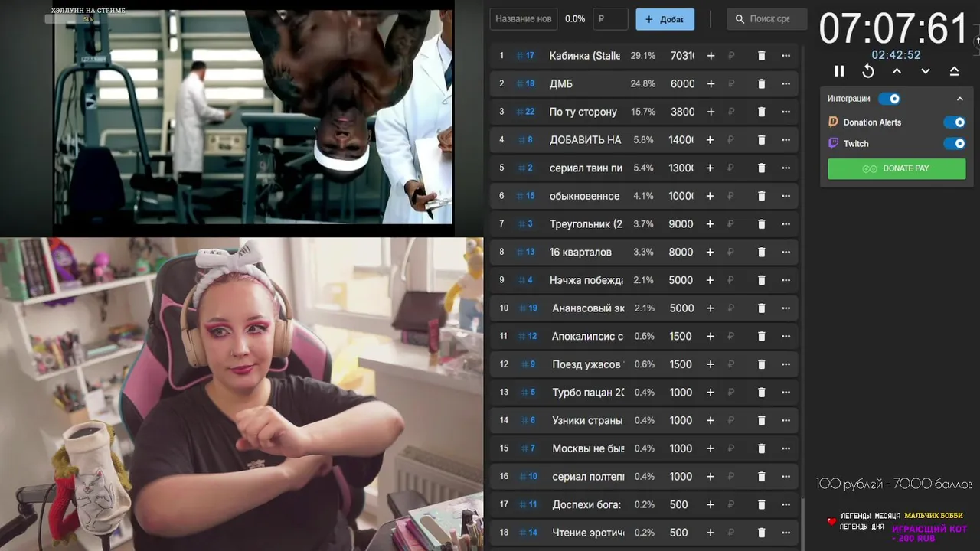
Task: Click the single up-arrow timer button
Action: (x=897, y=71)
